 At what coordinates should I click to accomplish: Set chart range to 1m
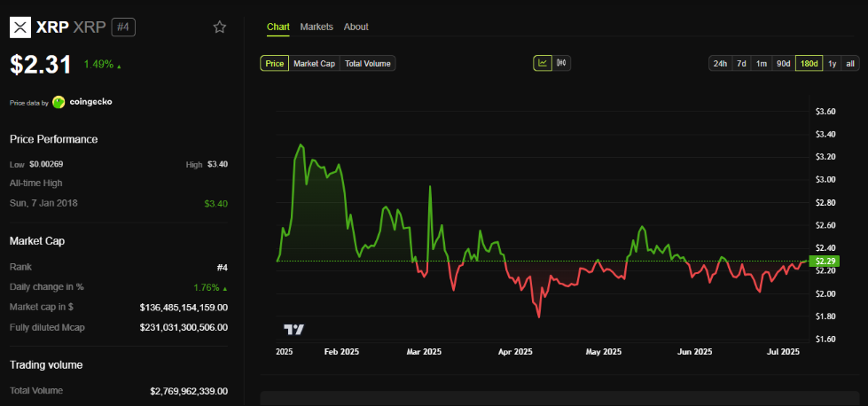(x=762, y=64)
